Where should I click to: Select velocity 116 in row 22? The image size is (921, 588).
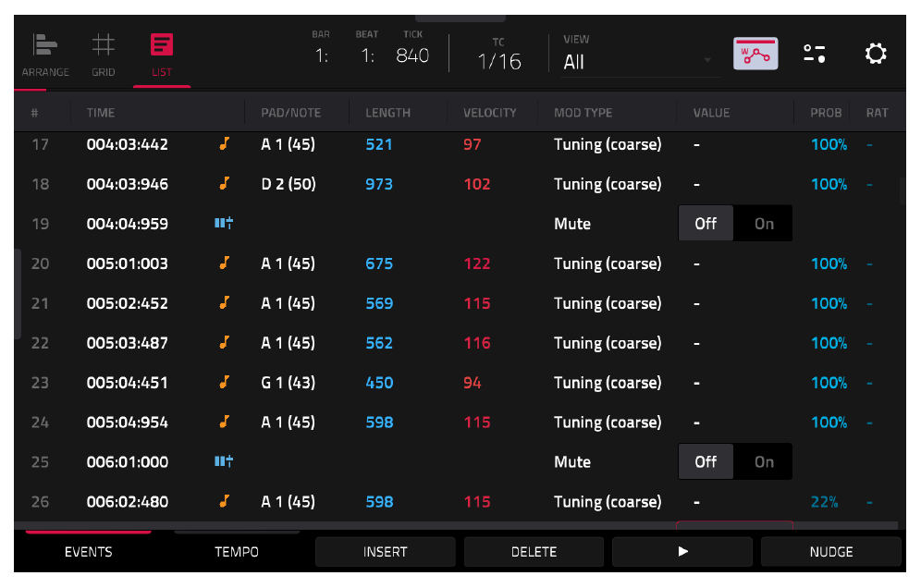(476, 343)
